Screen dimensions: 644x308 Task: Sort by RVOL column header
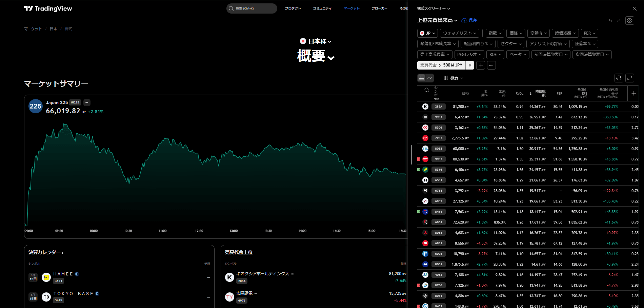(x=519, y=93)
